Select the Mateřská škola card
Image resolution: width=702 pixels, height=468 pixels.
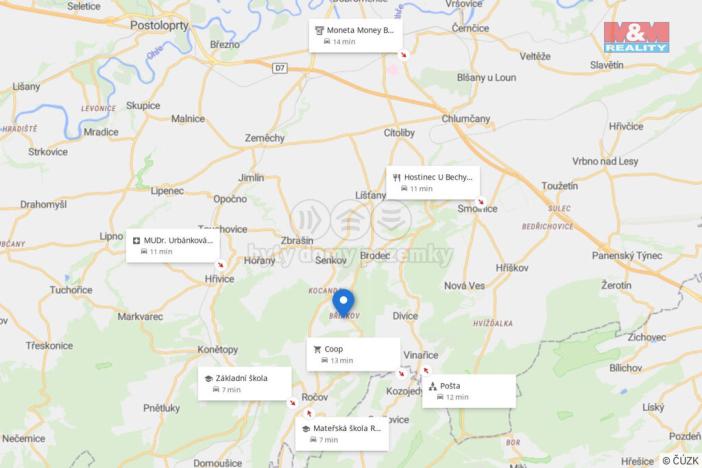click(342, 434)
